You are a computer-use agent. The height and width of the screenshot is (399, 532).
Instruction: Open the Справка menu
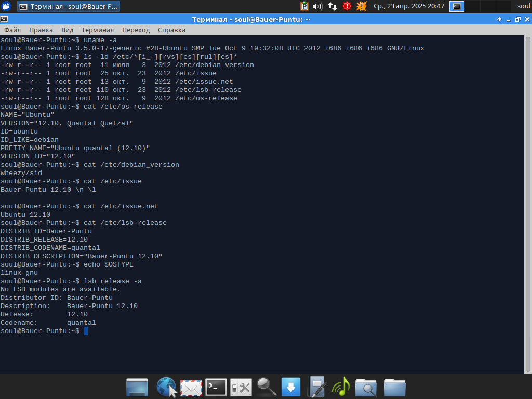[x=171, y=30]
